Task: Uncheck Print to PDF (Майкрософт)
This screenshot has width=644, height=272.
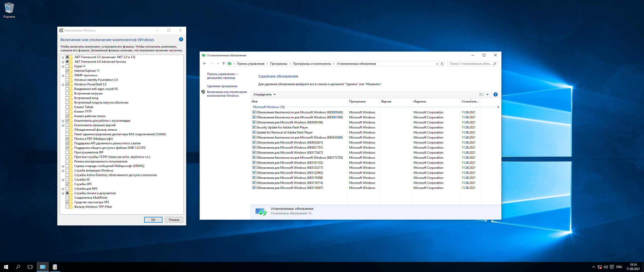Action: (67, 139)
